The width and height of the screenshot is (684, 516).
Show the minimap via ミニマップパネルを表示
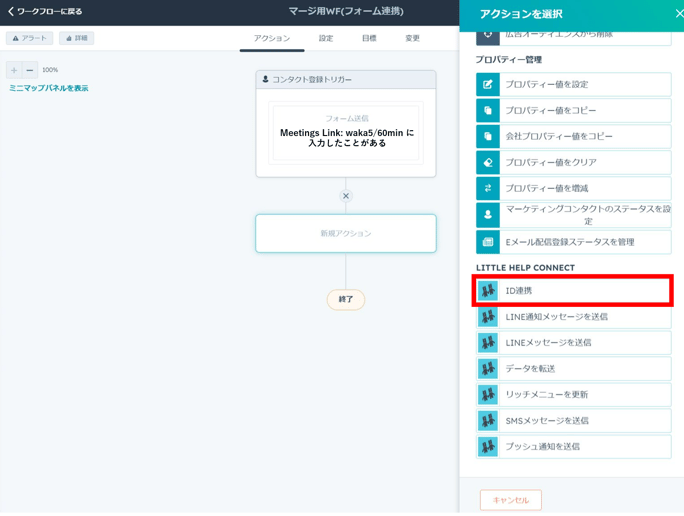pos(48,88)
